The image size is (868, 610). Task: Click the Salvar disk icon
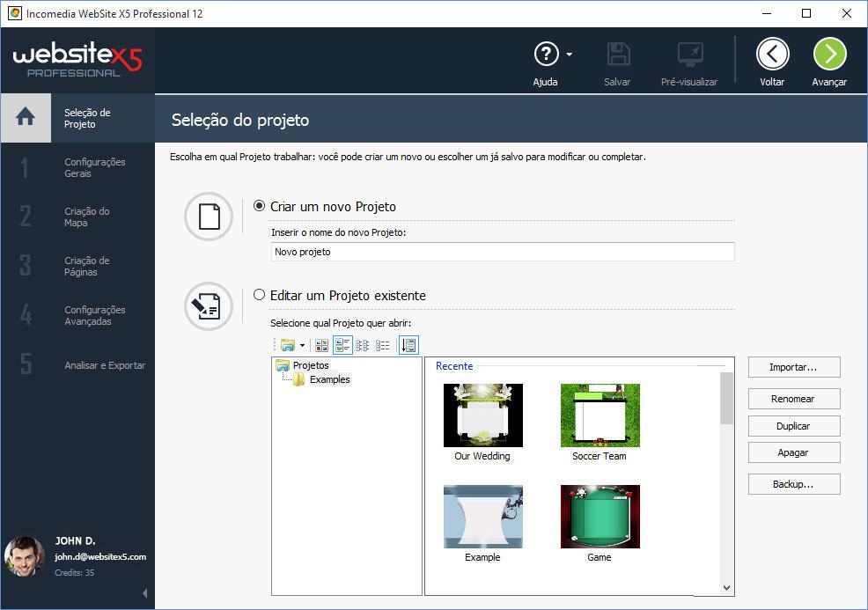pyautogui.click(x=618, y=55)
